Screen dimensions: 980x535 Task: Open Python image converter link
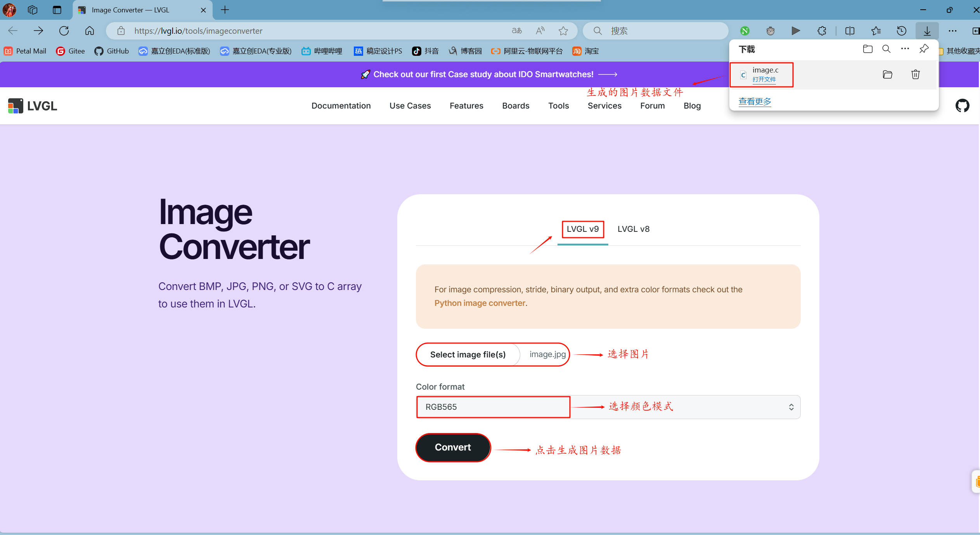(479, 303)
